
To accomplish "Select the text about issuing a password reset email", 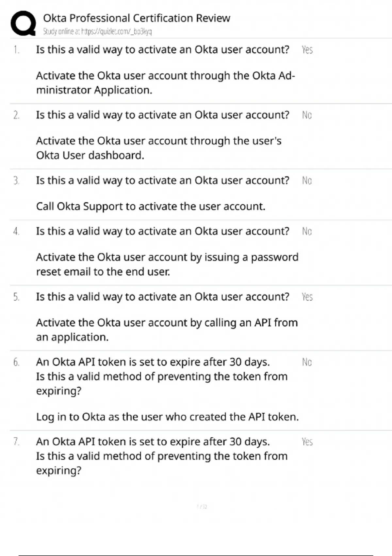I will 167,264.
